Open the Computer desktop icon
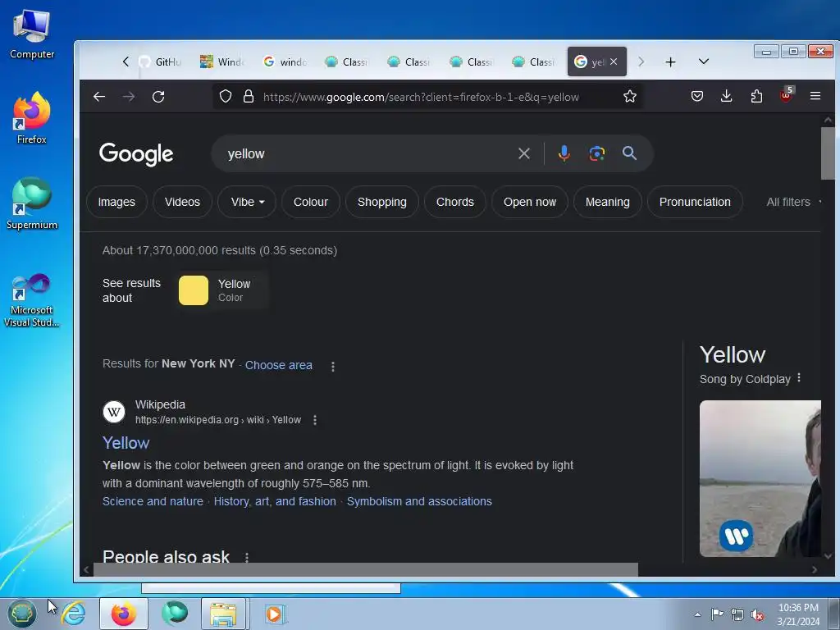 (x=32, y=33)
